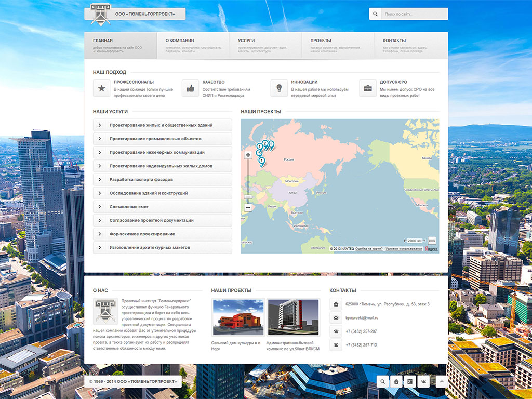Screen dimensions: 532x399
Task: Click the lightbulb icon for Инновации
Action: coord(279,88)
